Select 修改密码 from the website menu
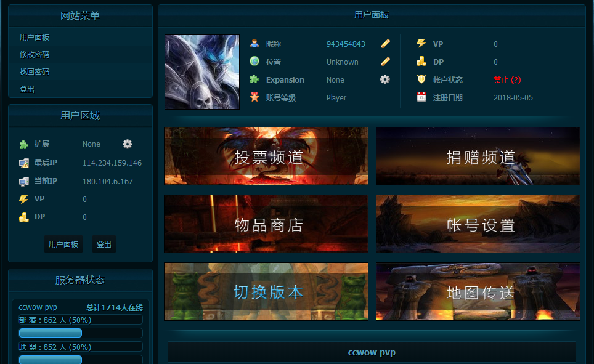Viewport: 594px width, 364px height. tap(35, 55)
